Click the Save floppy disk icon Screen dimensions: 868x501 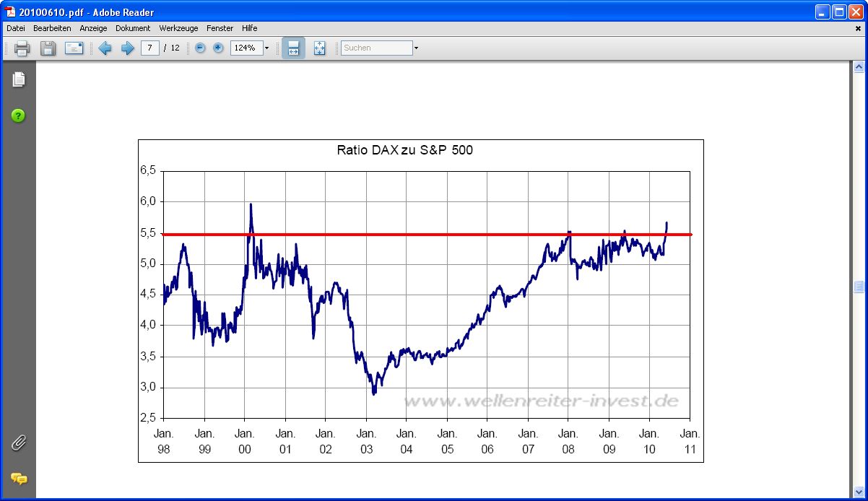pyautogui.click(x=48, y=48)
